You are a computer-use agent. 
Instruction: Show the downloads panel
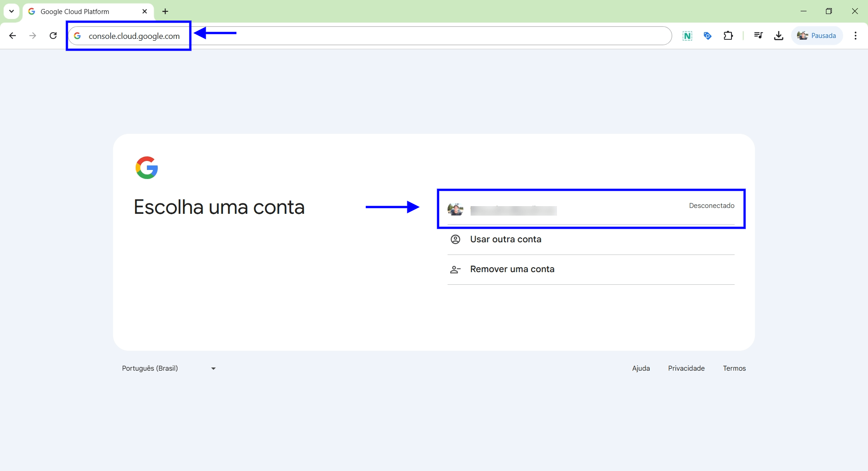click(x=778, y=36)
